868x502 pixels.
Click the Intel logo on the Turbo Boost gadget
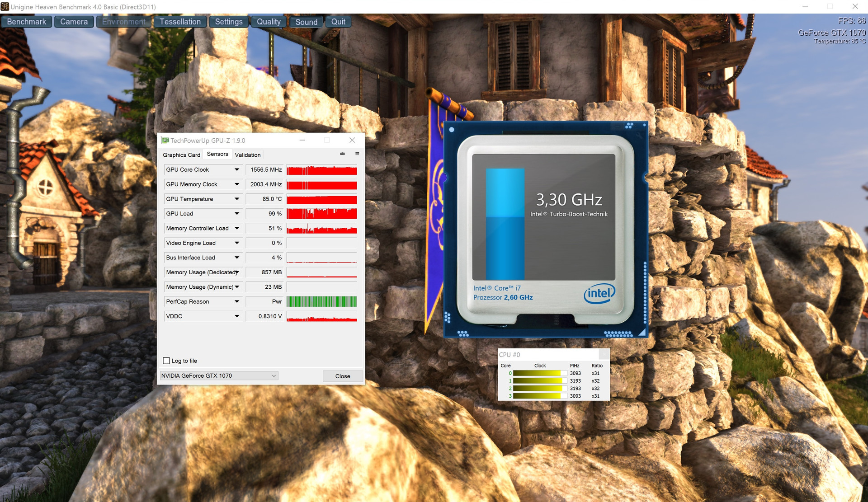(x=599, y=294)
